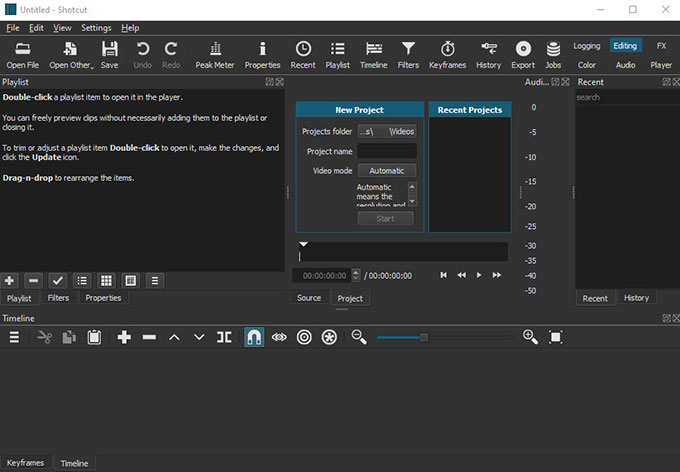Screen dimensions: 680x472
Task: Switch to the Color layout
Action: pos(586,65)
